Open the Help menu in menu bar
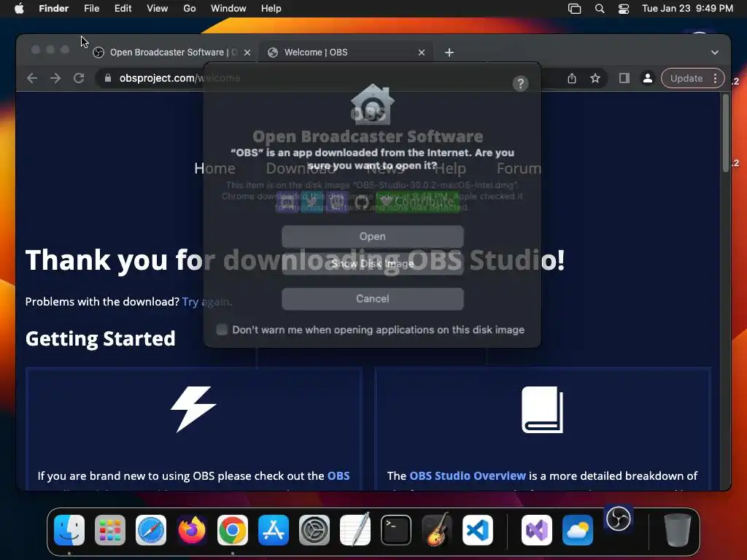Viewport: 747px width, 560px height. tap(271, 9)
